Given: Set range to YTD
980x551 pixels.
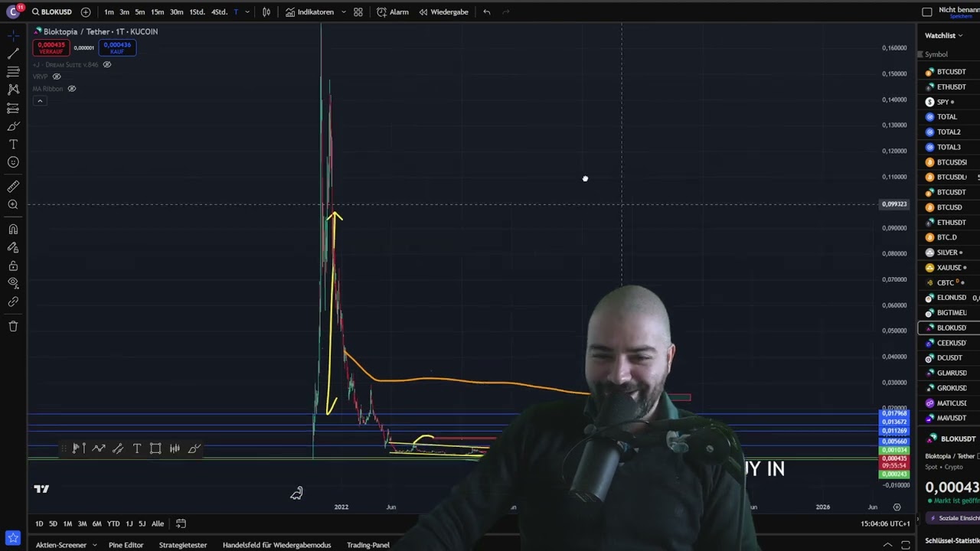Looking at the screenshot, I should click(x=113, y=523).
